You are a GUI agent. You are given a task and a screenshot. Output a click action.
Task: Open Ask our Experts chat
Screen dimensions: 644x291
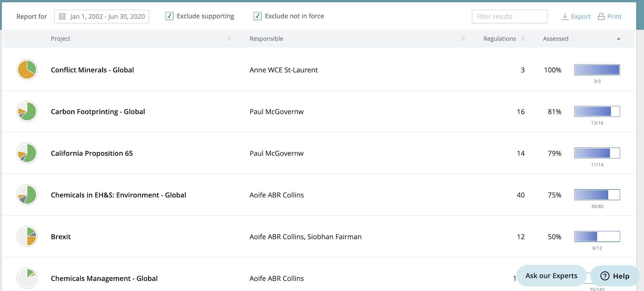pyautogui.click(x=551, y=276)
